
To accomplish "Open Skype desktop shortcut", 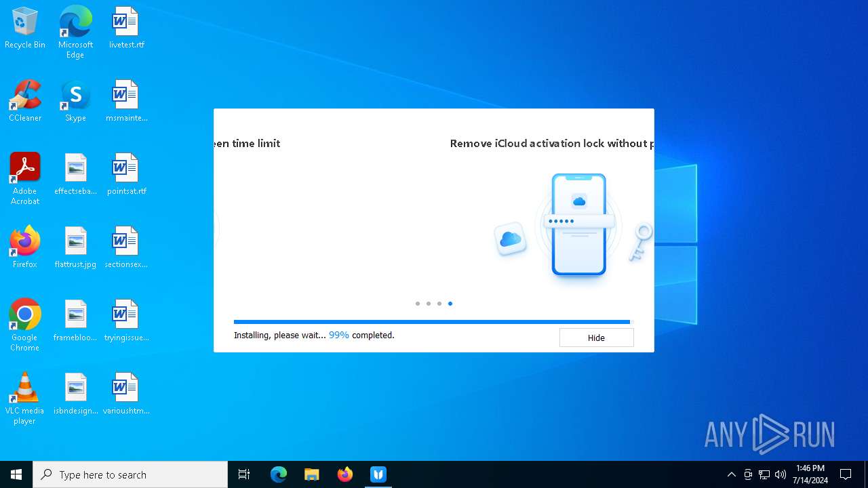I will (x=75, y=102).
